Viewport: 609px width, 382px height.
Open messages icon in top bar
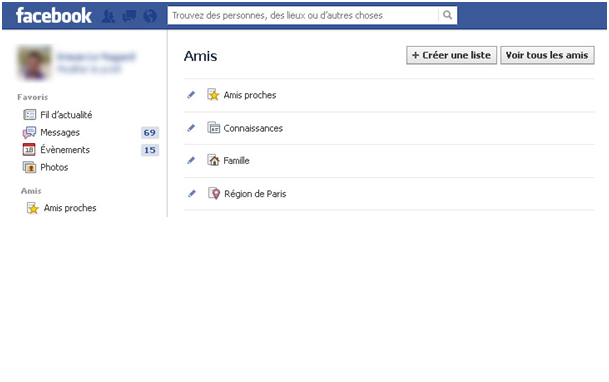129,16
